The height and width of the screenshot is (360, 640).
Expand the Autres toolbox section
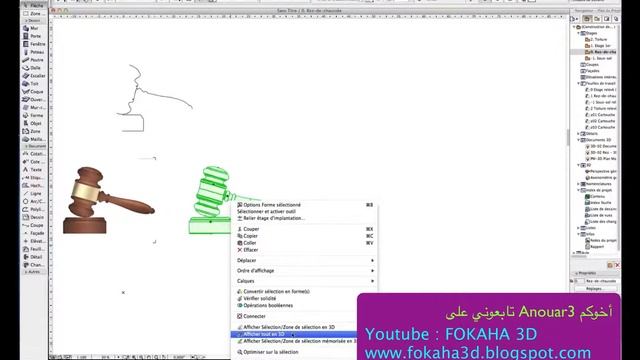coord(35,272)
